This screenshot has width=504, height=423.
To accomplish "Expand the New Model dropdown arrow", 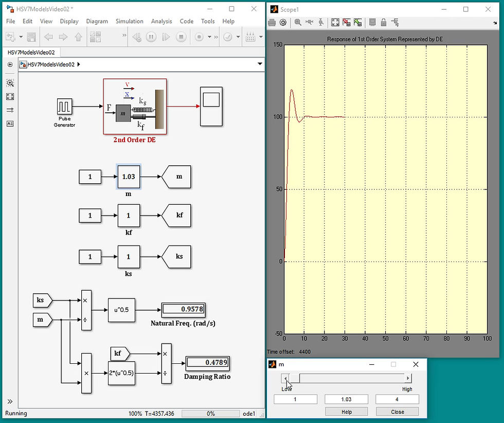I will (x=21, y=37).
